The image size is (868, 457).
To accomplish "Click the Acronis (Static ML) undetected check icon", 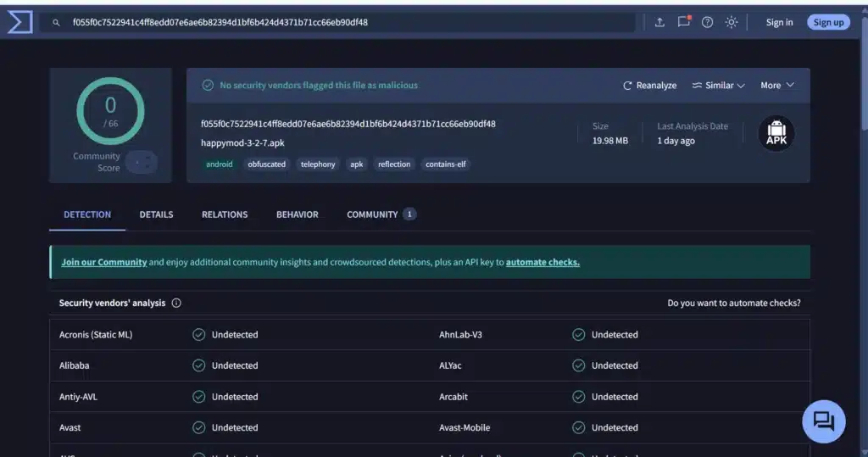I will click(x=198, y=335).
